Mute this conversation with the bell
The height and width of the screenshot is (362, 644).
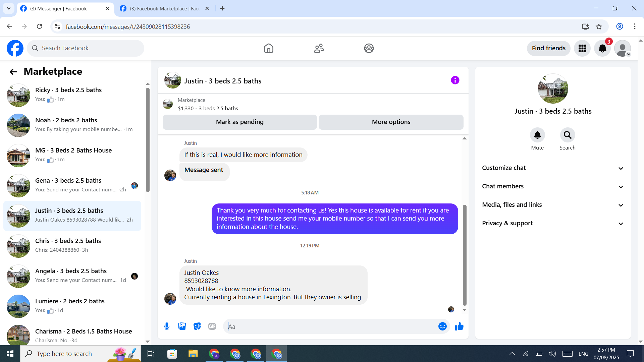pos(537,135)
